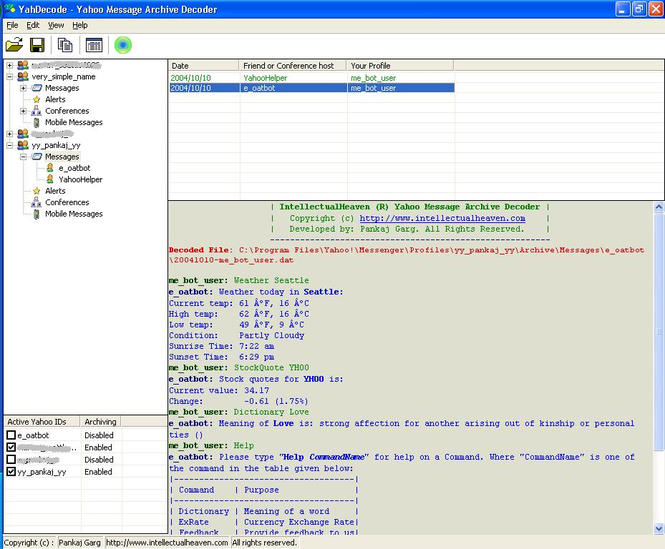Click message pane scrollbar down arrow
Image resolution: width=665 pixels, height=549 pixels.
pyautogui.click(x=659, y=529)
